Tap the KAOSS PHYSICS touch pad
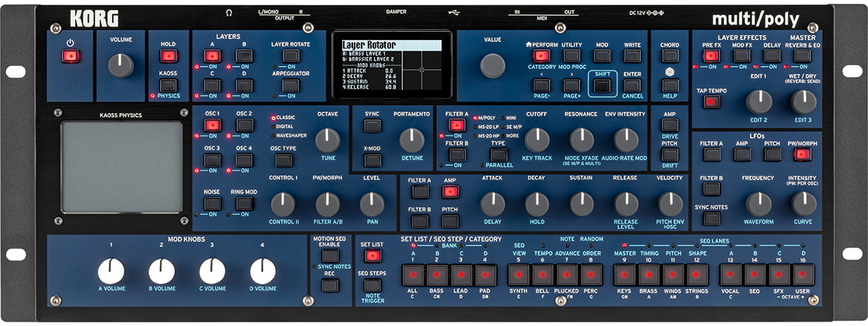 click(x=122, y=167)
